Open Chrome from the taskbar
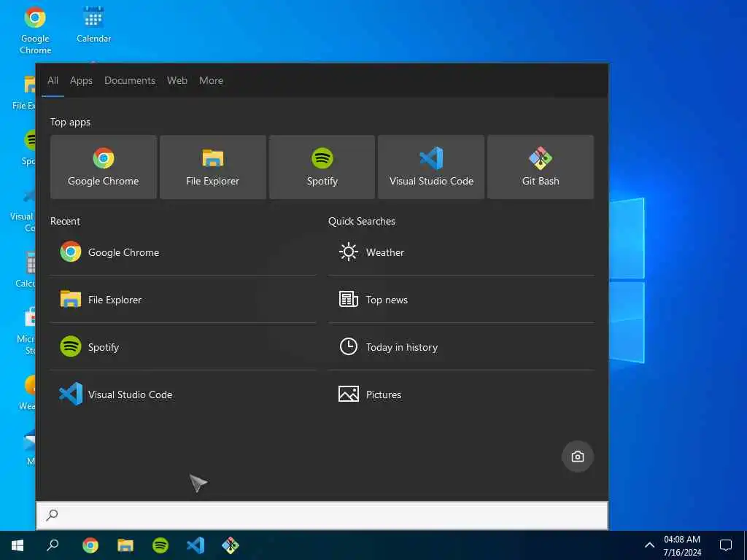 click(90, 545)
